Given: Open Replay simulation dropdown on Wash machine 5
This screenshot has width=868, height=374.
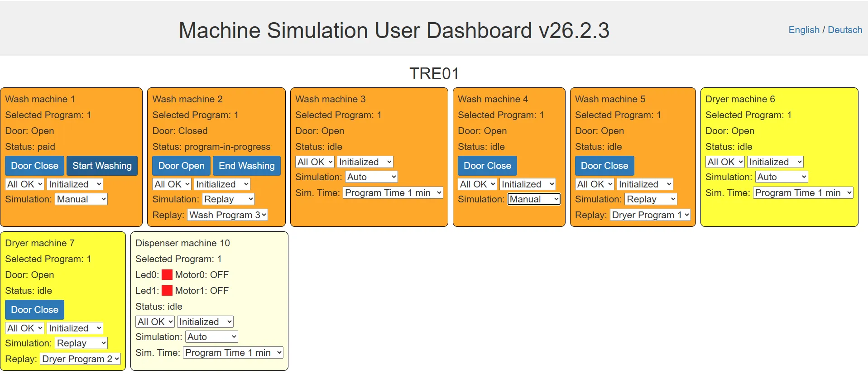Looking at the screenshot, I should (652, 199).
